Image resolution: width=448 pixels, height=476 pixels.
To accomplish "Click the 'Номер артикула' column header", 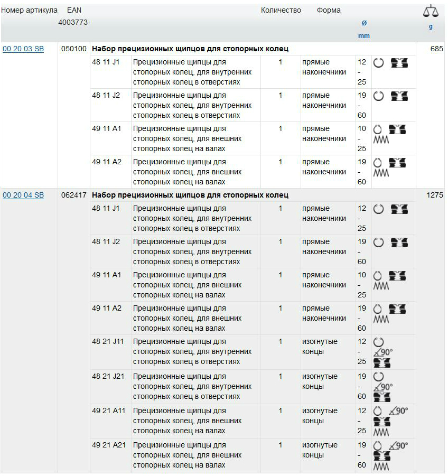I will pyautogui.click(x=29, y=10).
